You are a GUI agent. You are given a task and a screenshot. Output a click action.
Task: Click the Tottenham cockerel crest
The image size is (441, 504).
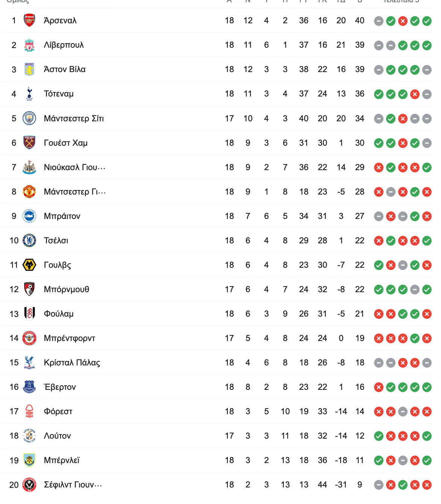[x=29, y=94]
